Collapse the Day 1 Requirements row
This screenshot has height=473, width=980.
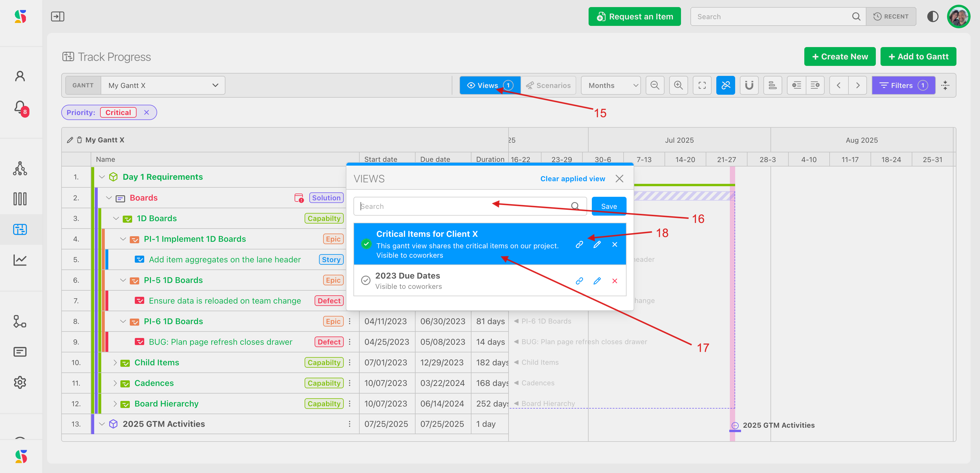[102, 177]
